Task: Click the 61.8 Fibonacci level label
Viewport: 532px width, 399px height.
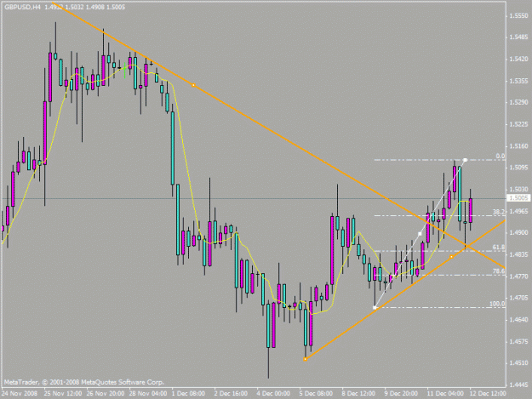Action: pyautogui.click(x=499, y=248)
